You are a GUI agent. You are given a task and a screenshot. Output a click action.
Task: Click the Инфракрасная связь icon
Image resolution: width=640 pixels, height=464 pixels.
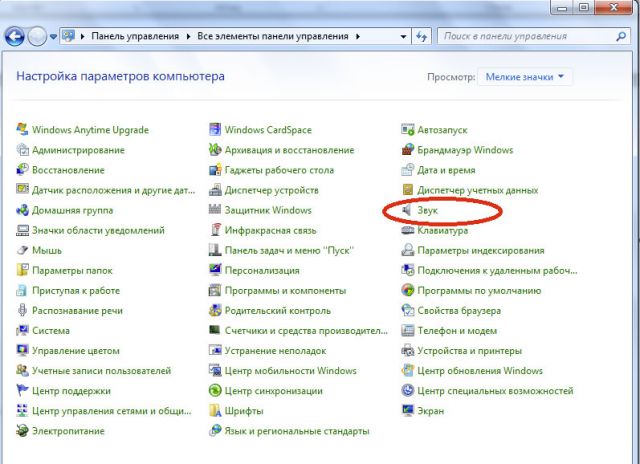point(215,230)
